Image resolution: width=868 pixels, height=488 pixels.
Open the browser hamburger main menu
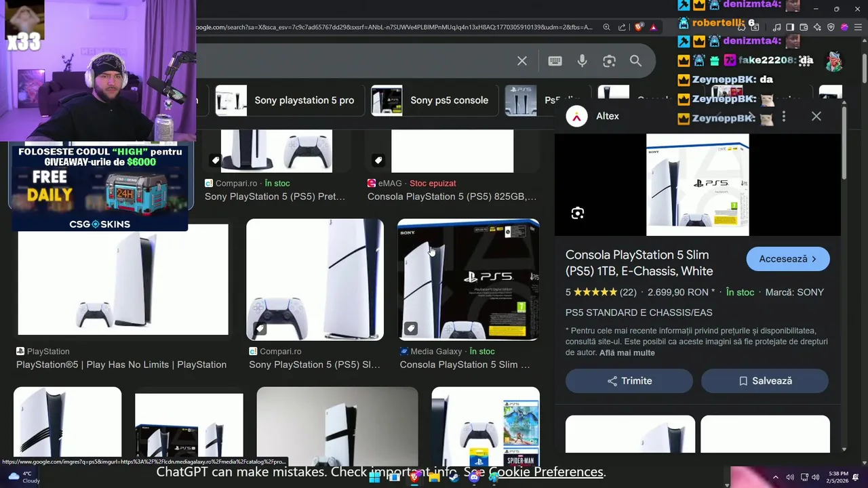pyautogui.click(x=858, y=27)
